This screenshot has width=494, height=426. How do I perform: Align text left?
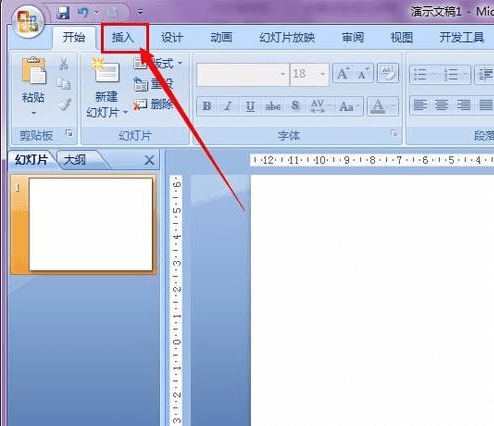click(x=420, y=105)
